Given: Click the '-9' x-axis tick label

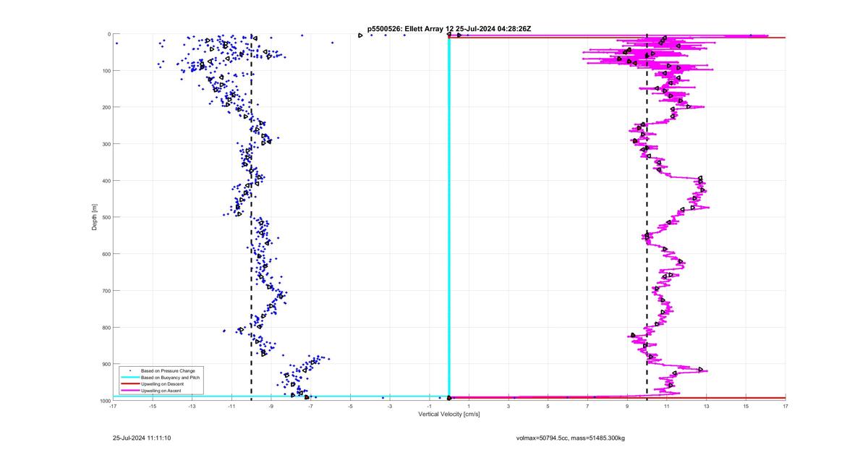Looking at the screenshot, I should pyautogui.click(x=271, y=406).
